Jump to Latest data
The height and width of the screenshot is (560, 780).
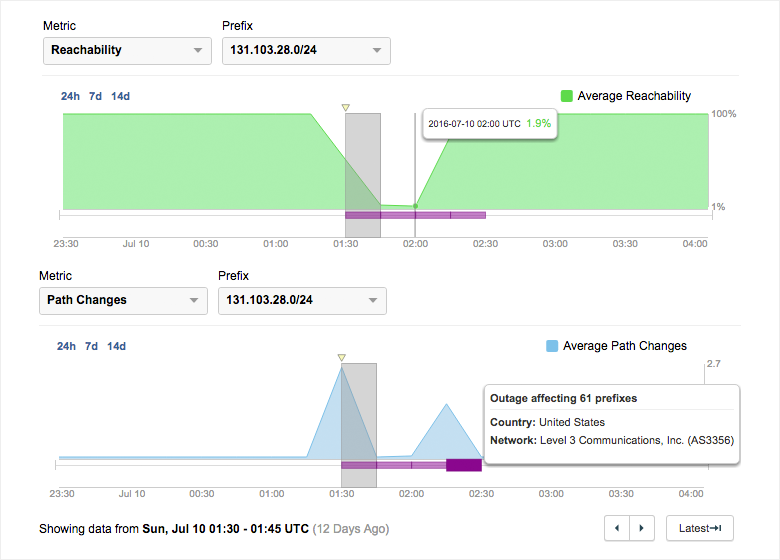click(x=700, y=528)
